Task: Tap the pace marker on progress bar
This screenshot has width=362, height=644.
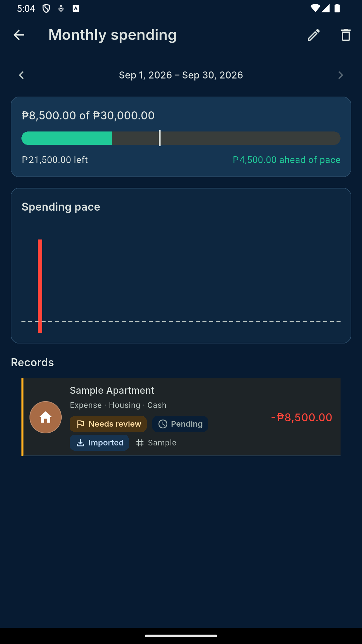Action: coord(160,138)
